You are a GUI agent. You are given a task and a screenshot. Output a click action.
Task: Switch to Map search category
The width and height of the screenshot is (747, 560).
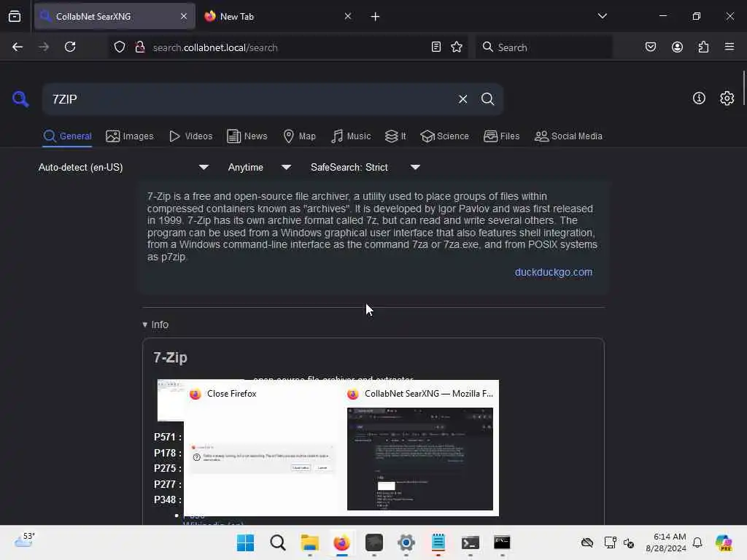(299, 136)
